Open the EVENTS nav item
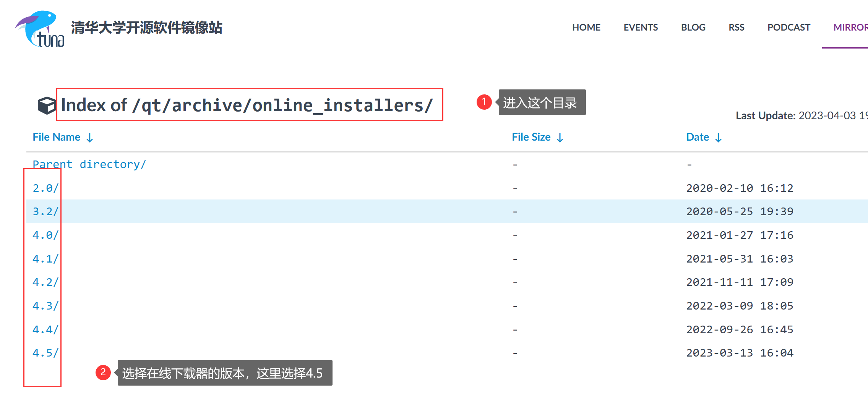868x394 pixels. pyautogui.click(x=641, y=28)
